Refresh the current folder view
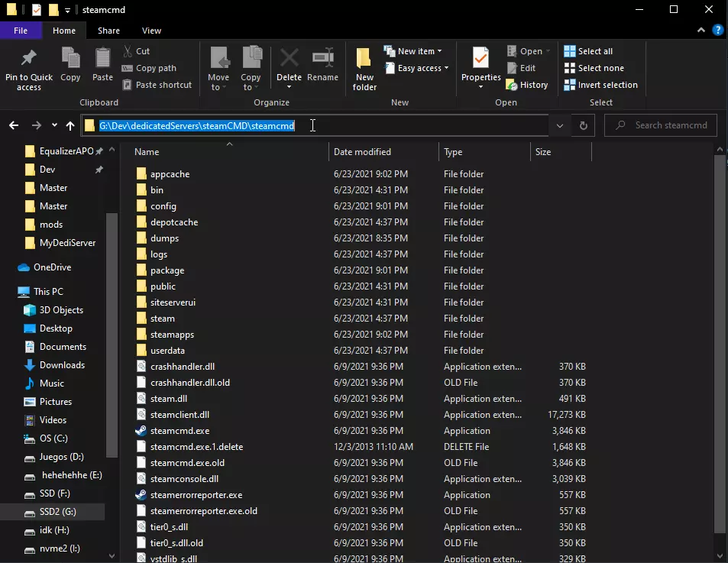 (x=584, y=125)
